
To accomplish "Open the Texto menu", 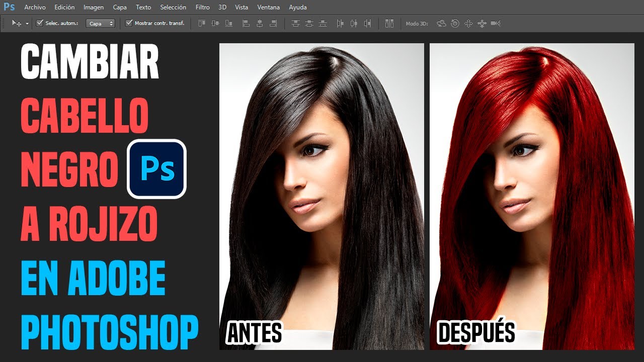I will click(143, 8).
